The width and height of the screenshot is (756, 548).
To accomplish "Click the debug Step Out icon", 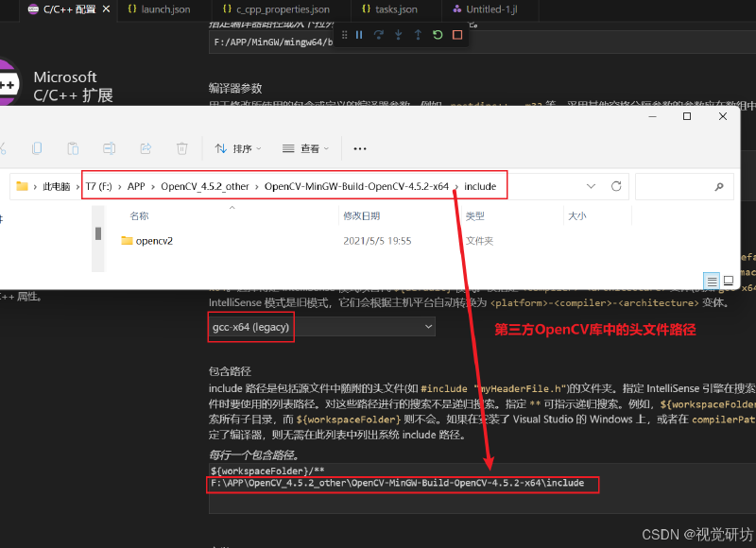I will [x=418, y=35].
